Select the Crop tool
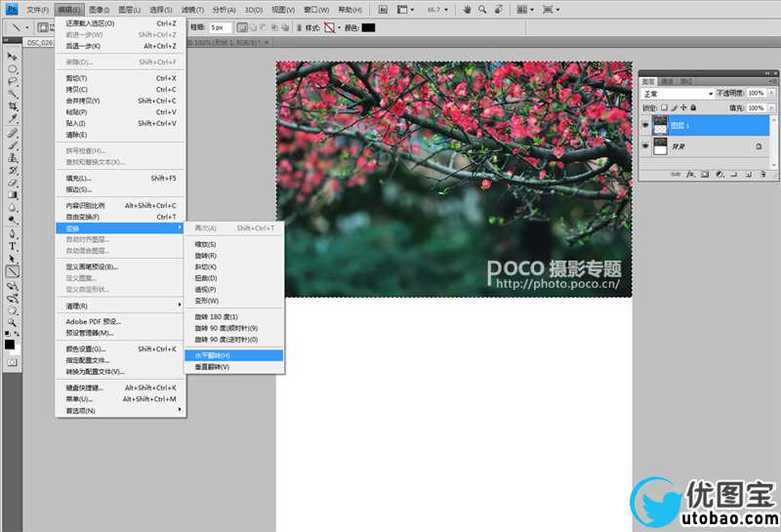 click(13, 106)
